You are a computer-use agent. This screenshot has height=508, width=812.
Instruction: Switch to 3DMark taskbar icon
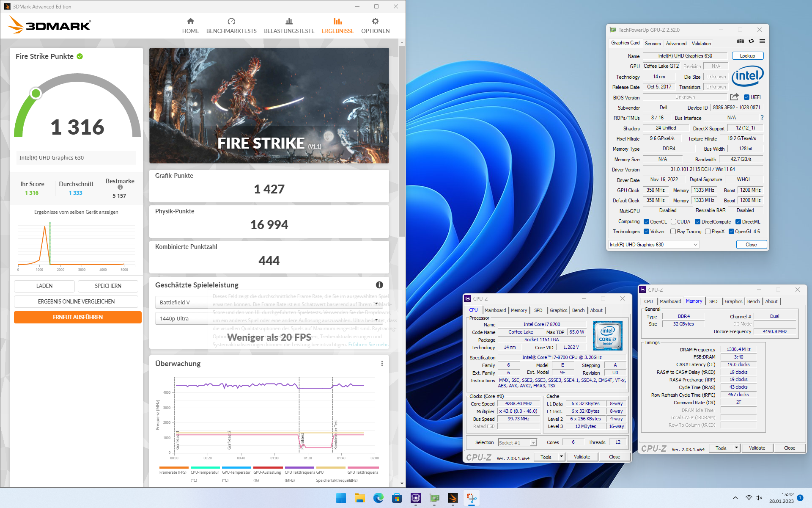(x=453, y=498)
